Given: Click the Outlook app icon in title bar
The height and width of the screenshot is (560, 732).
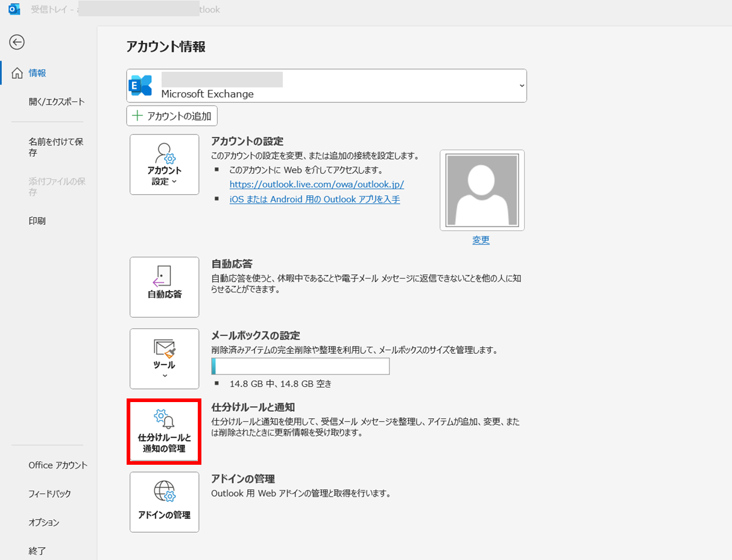Looking at the screenshot, I should pyautogui.click(x=14, y=10).
